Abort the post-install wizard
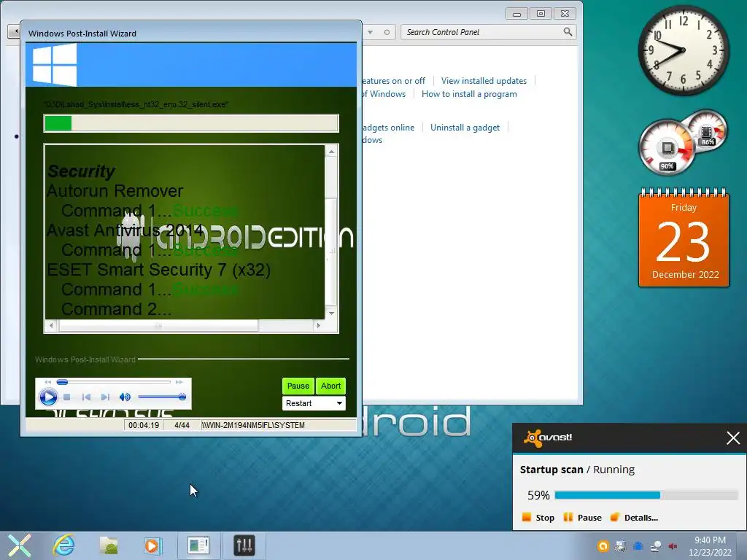This screenshot has height=560, width=747. [330, 386]
